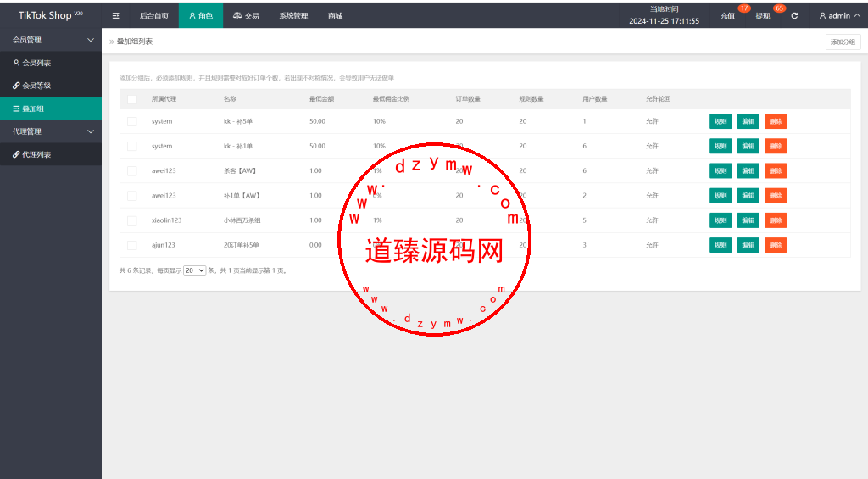Check the row kk - 补5单

[131, 121]
